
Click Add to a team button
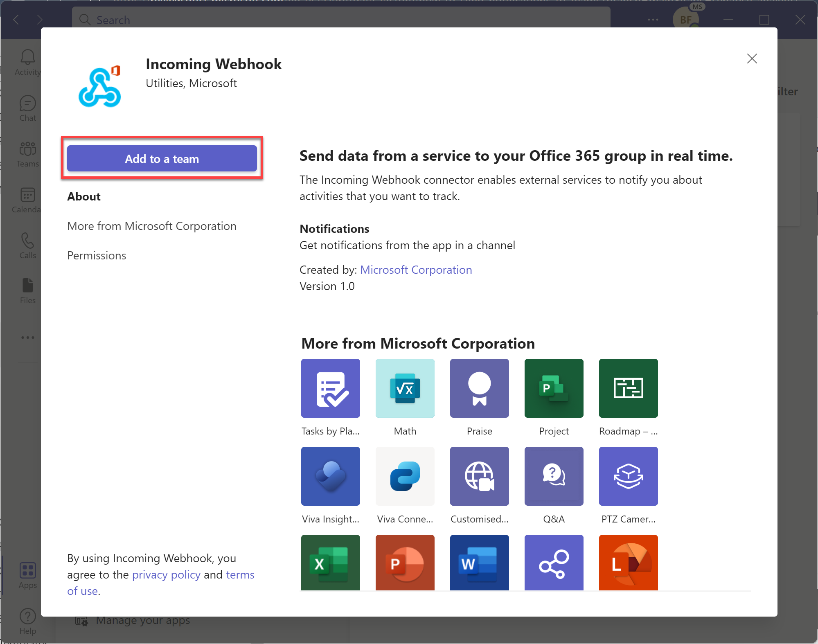pos(162,158)
